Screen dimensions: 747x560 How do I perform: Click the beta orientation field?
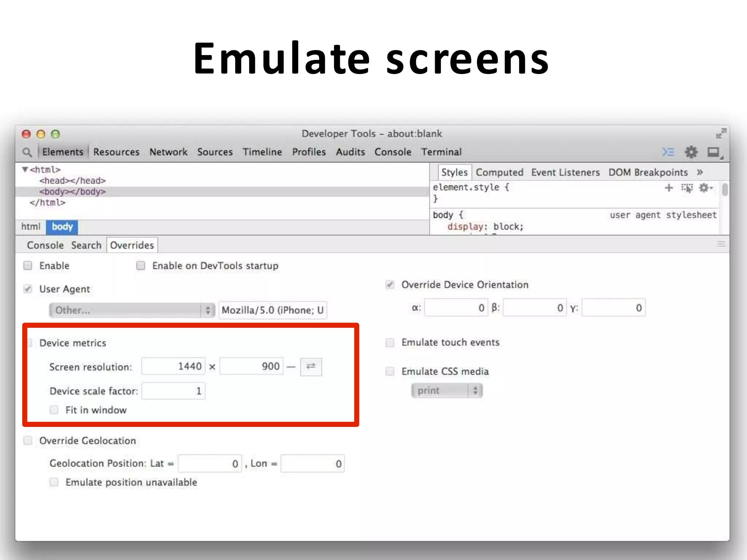tap(535, 308)
